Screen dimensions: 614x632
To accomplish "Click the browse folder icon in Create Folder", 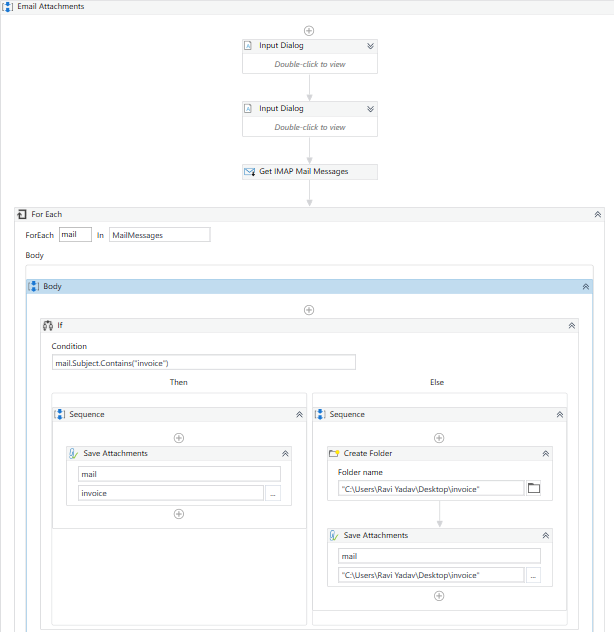I will click(534, 488).
